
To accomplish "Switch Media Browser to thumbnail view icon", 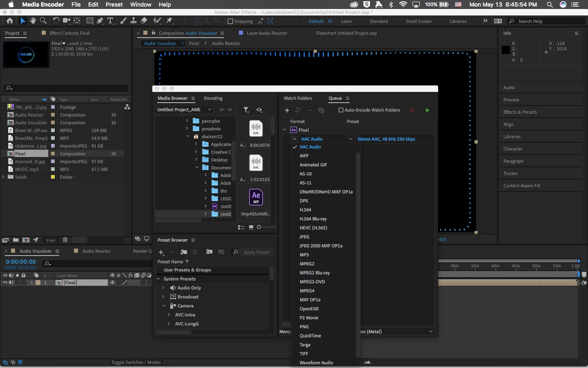I will [x=251, y=227].
